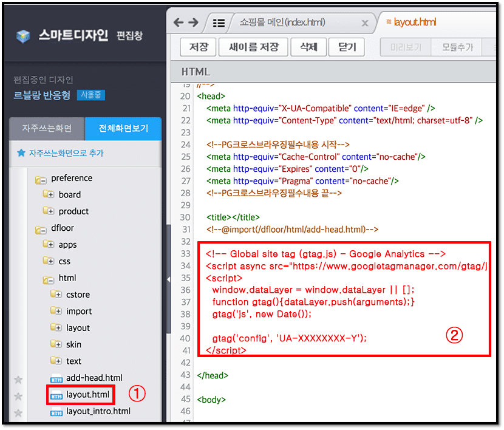
Task: Close the 쇼핑몰 메인(index.html) tab
Action: [x=365, y=23]
